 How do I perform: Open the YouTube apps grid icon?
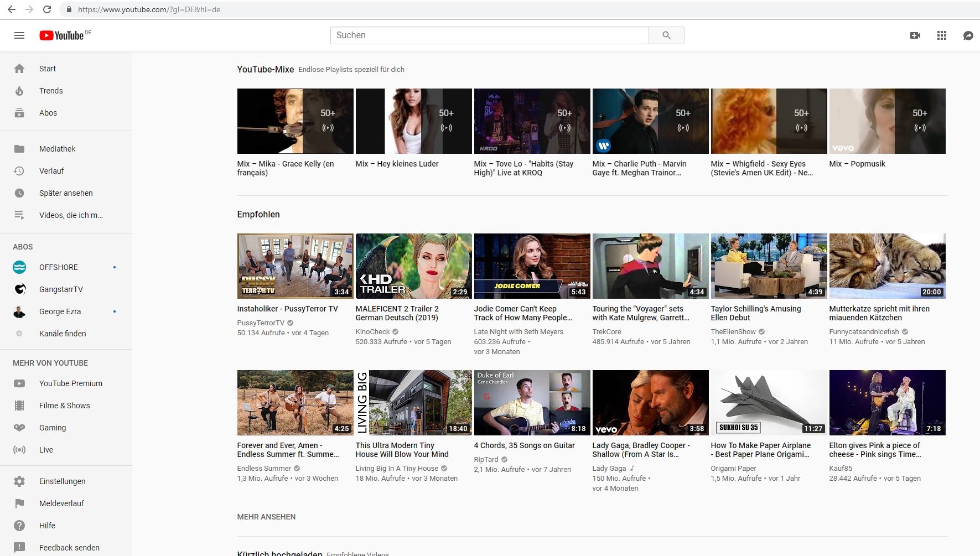coord(942,35)
